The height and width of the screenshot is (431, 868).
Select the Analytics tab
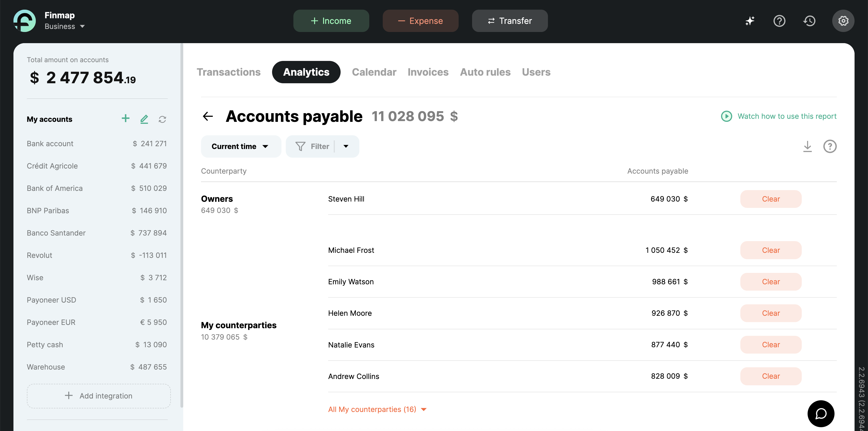(x=306, y=72)
